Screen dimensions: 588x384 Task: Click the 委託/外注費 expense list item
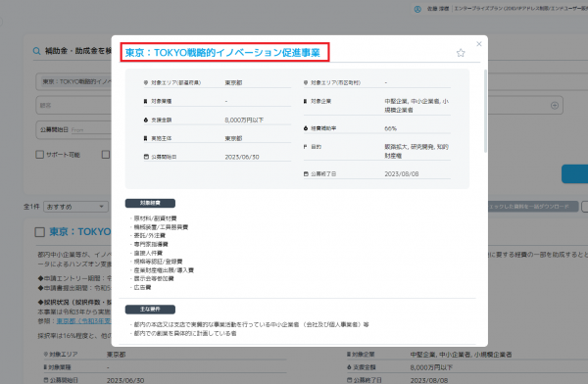click(150, 235)
